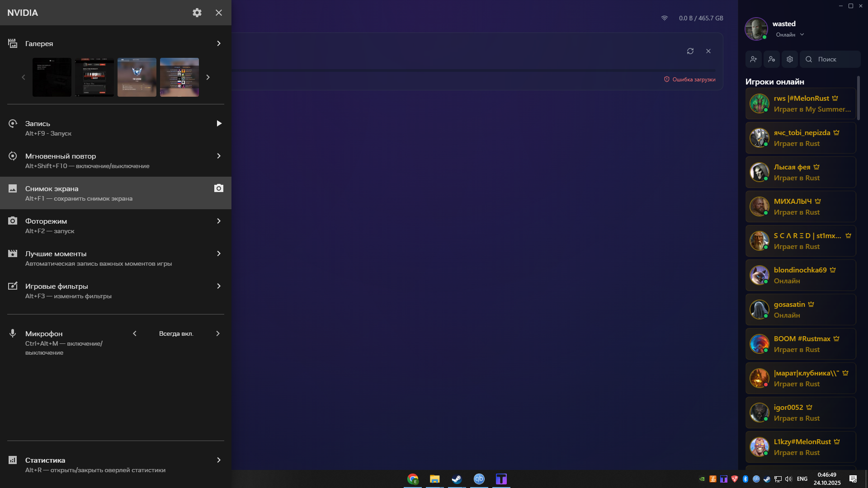
Task: Open Steam friends list settings gear
Action: (x=789, y=59)
